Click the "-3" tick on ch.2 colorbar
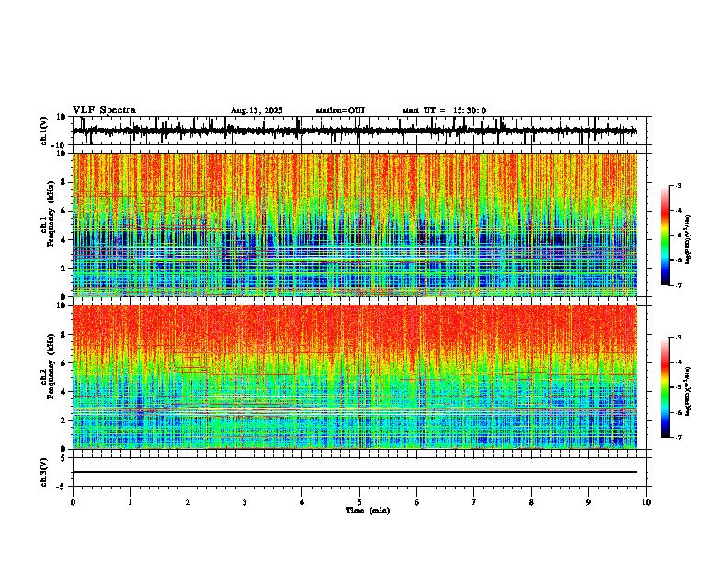The width and height of the screenshot is (728, 563). pyautogui.click(x=677, y=338)
